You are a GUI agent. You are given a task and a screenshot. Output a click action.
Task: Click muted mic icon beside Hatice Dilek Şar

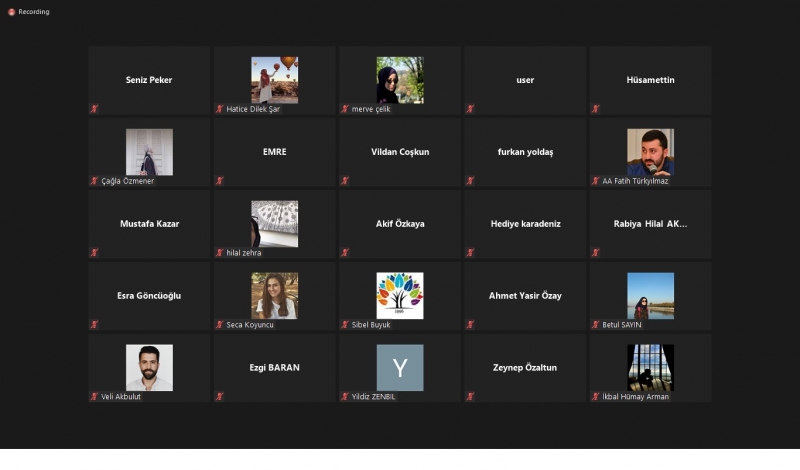(x=220, y=109)
